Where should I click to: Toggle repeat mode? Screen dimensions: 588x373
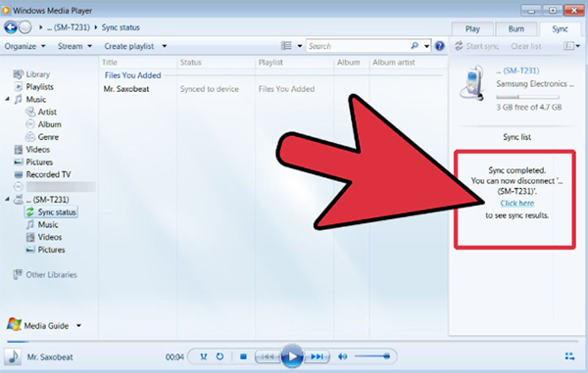pos(220,356)
